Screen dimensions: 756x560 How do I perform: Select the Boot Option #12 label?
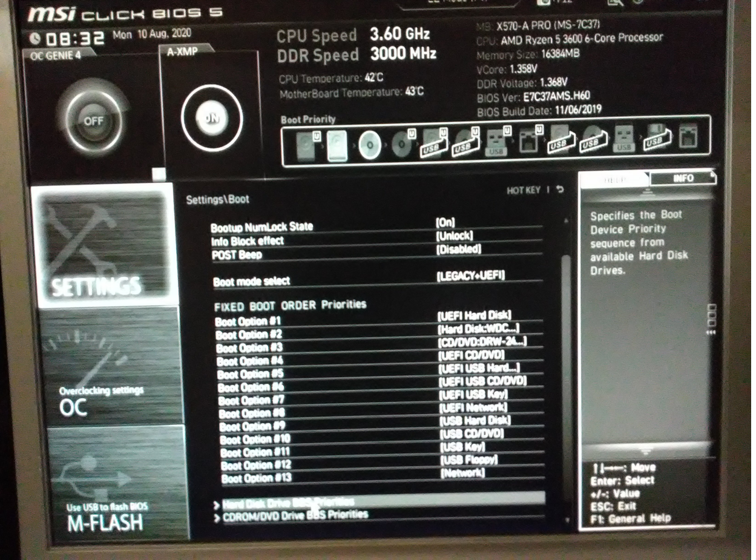click(256, 466)
